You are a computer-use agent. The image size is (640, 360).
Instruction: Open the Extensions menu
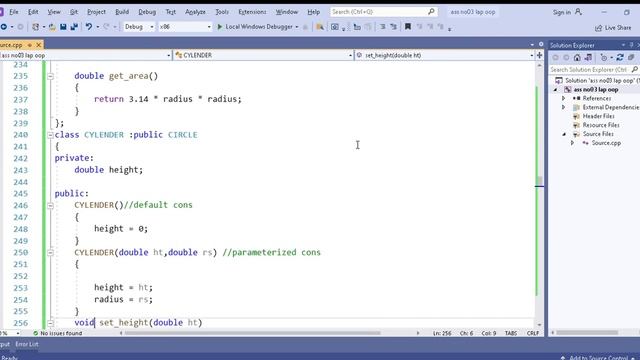pos(252,12)
